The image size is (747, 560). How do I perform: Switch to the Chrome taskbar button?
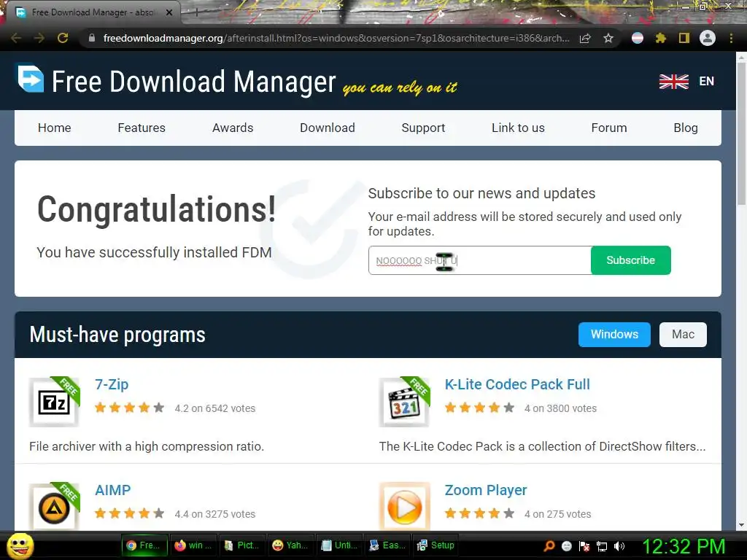[x=145, y=545]
